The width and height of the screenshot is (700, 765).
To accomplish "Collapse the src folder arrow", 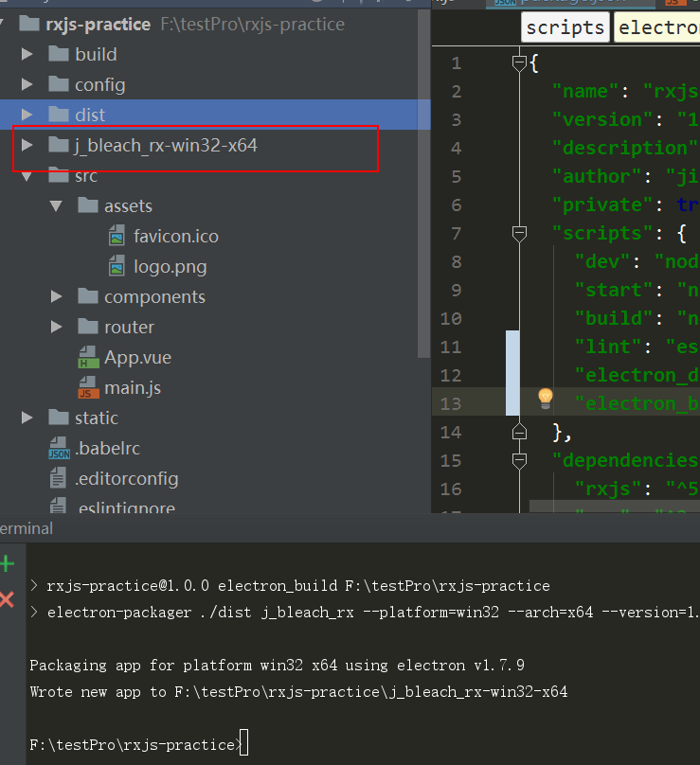I will [x=27, y=176].
